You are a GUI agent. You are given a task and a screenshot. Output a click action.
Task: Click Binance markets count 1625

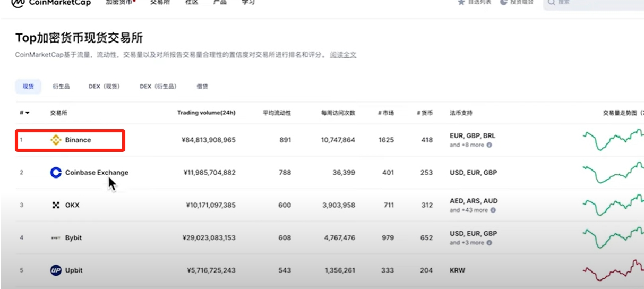point(387,140)
